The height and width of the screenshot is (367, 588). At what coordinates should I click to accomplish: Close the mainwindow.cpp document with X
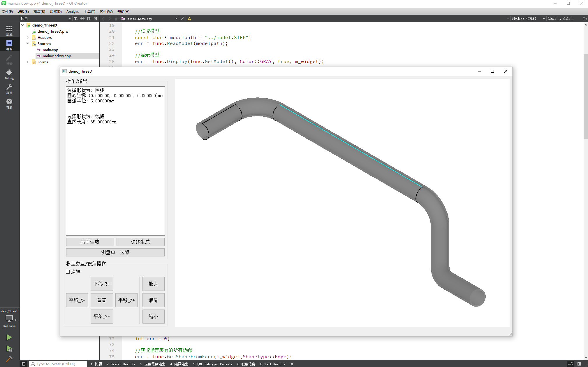tap(182, 19)
